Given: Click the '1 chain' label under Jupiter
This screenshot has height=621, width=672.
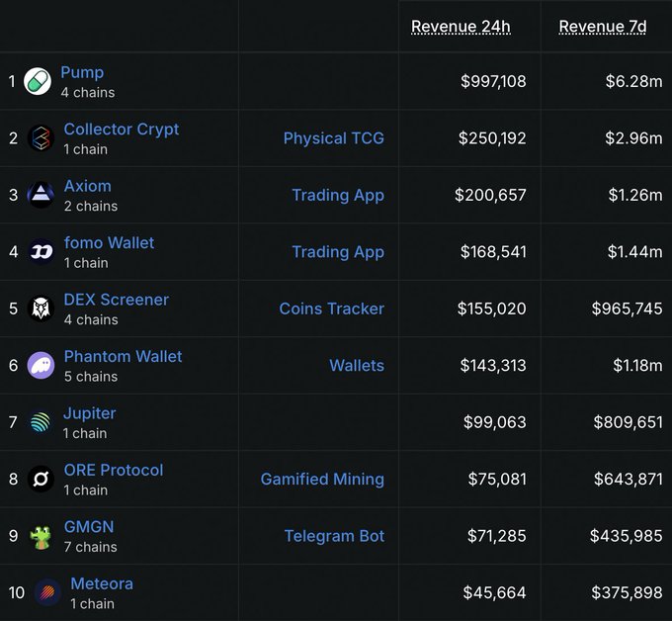Looking at the screenshot, I should pos(85,433).
